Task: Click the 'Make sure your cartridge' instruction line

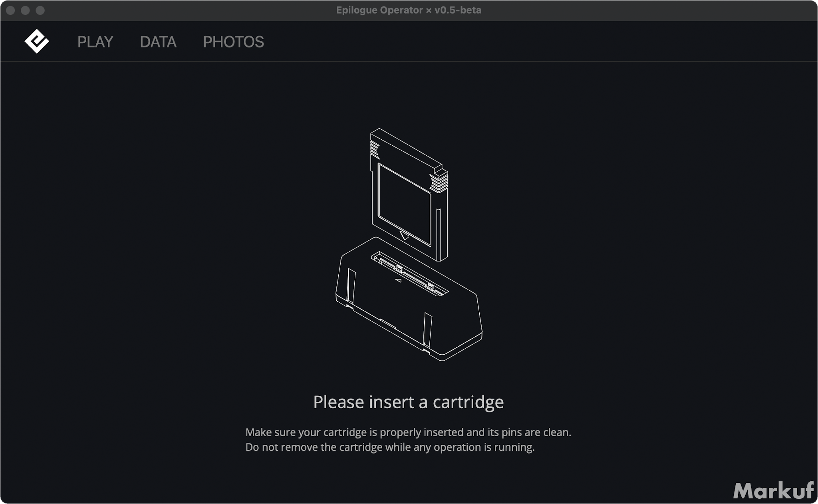Action: click(x=408, y=432)
